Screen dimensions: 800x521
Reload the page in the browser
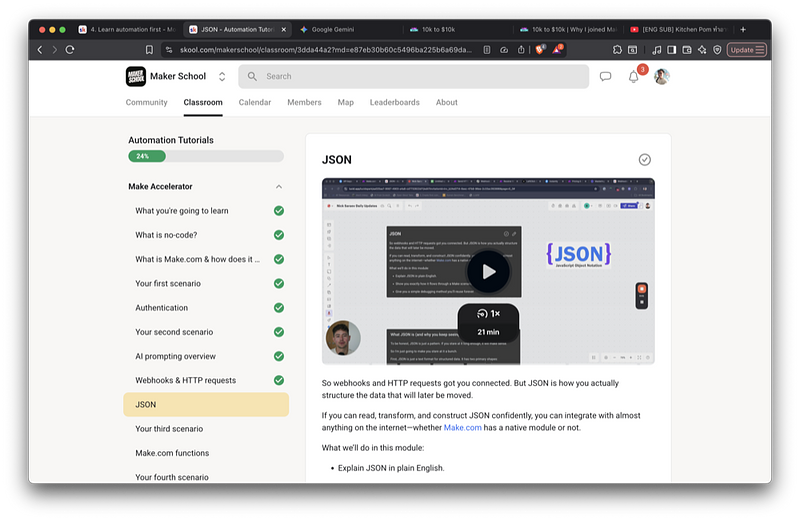[70, 49]
